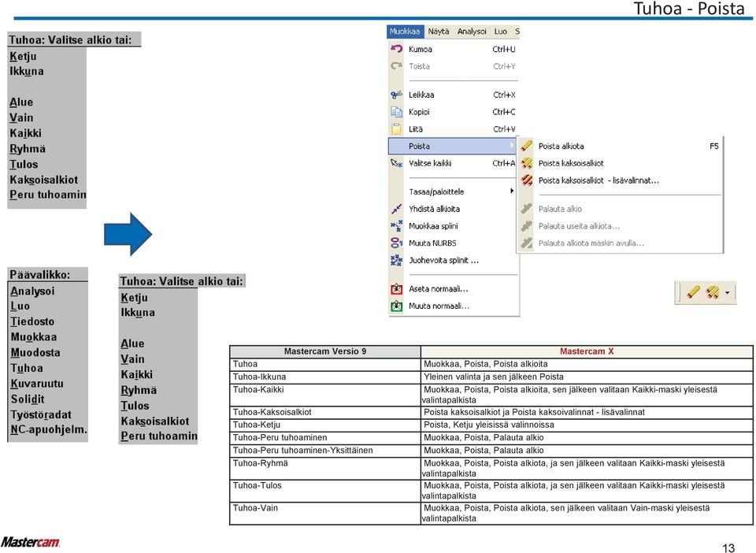Viewport: 756px width, 553px height.
Task: Click the Kopioi copy icon
Action: [x=396, y=112]
